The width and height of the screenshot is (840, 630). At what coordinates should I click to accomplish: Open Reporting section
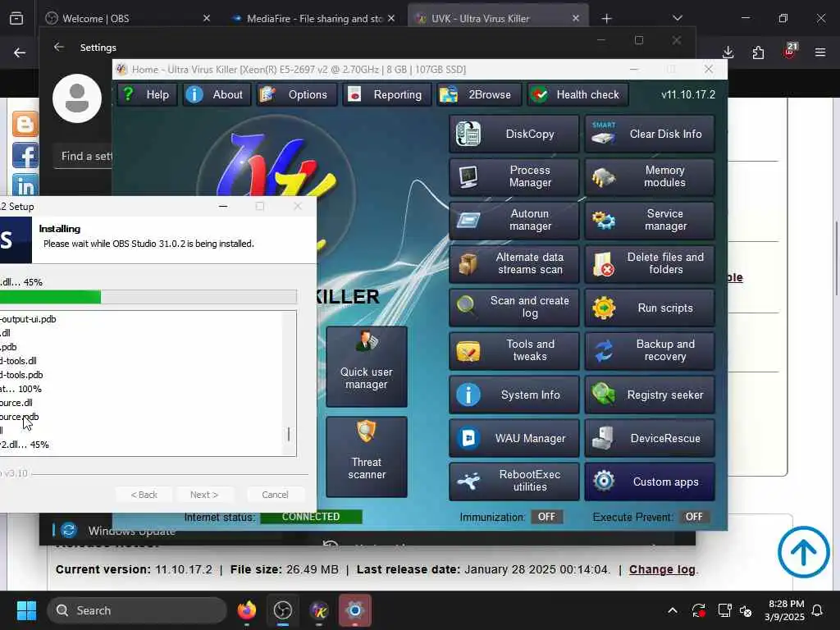(387, 95)
